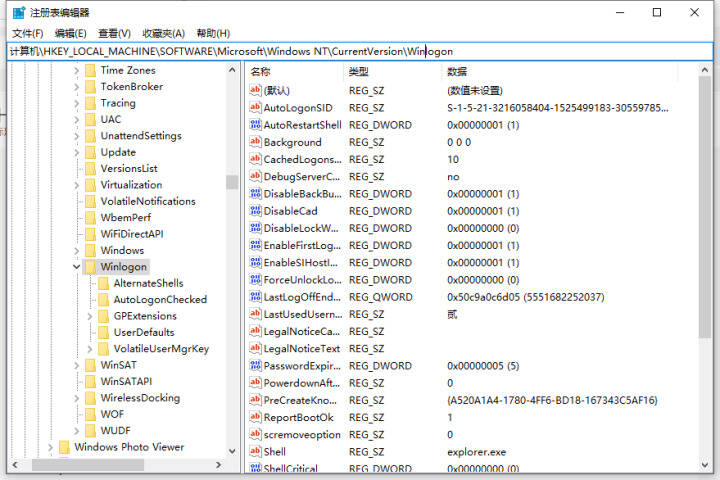The height and width of the screenshot is (480, 720).
Task: Click the ReportBootOk string value icon
Action: pos(255,417)
